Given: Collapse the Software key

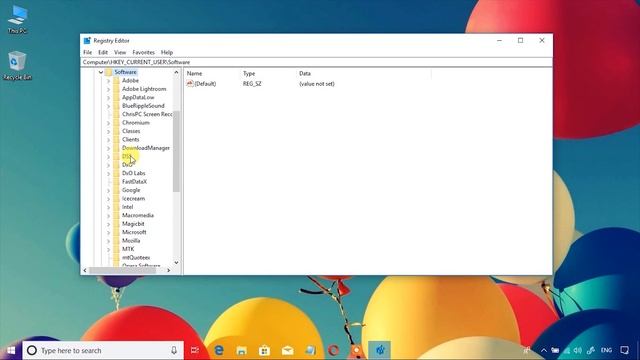Looking at the screenshot, I should click(100, 72).
